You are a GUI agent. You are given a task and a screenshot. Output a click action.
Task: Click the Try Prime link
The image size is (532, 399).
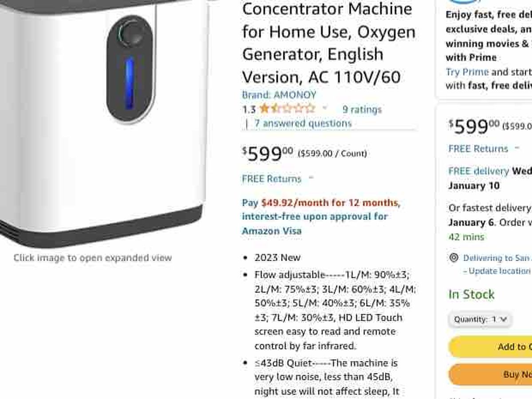click(x=467, y=72)
